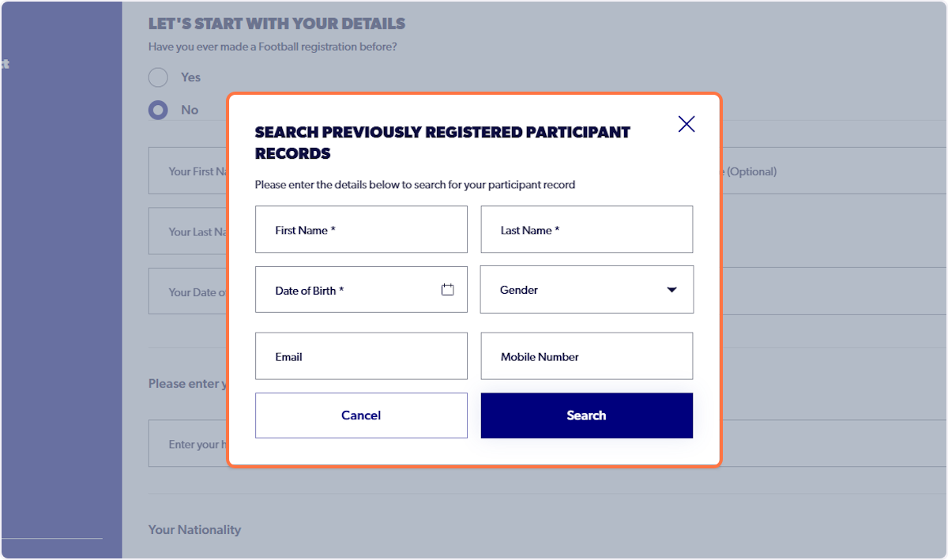This screenshot has height=560, width=948.
Task: Click the Your Date of Birth field on the form
Action: point(190,291)
